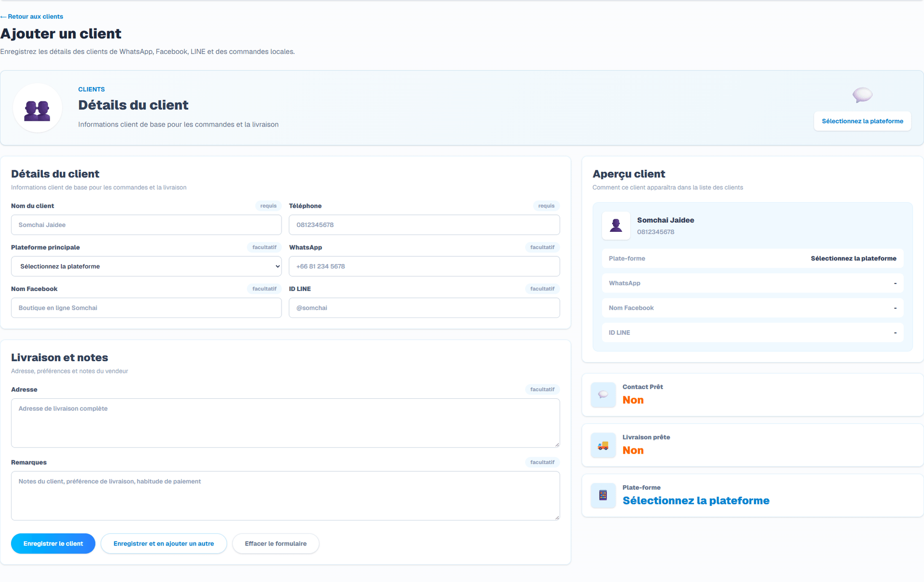The height and width of the screenshot is (582, 924).
Task: Focus the Nom Facebook input field
Action: point(146,308)
